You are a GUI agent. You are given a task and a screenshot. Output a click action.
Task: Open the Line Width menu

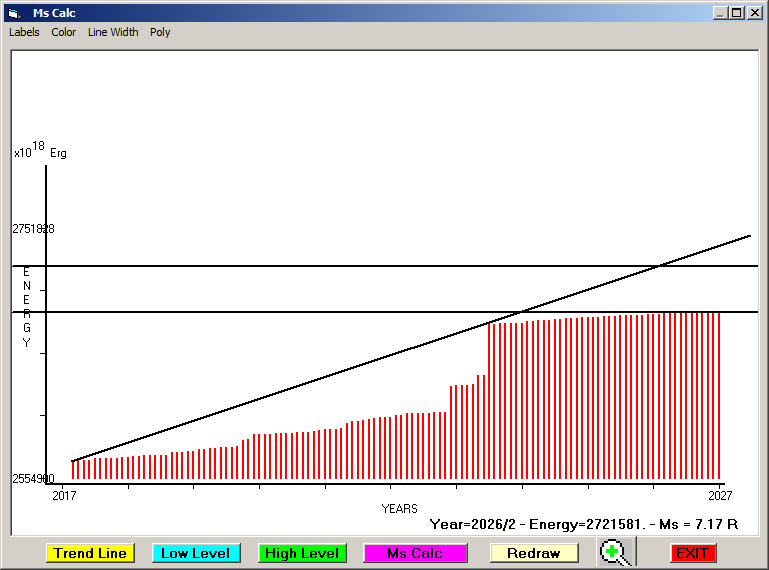[x=113, y=32]
